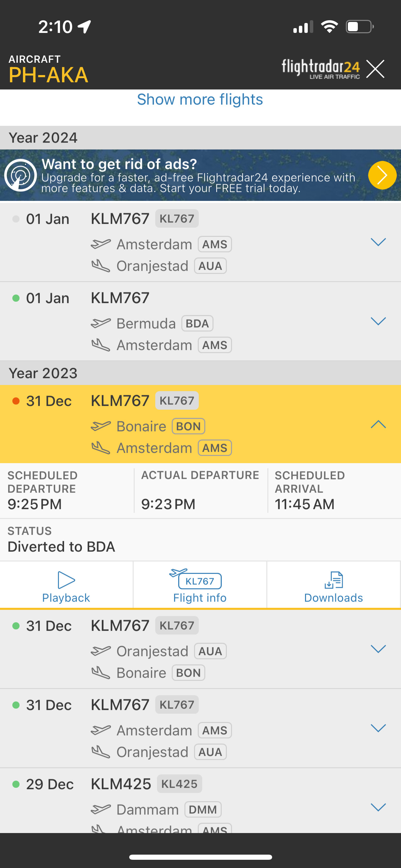
Task: Expand the 29 Dec KLM425 Dammam flight
Action: 378,807
